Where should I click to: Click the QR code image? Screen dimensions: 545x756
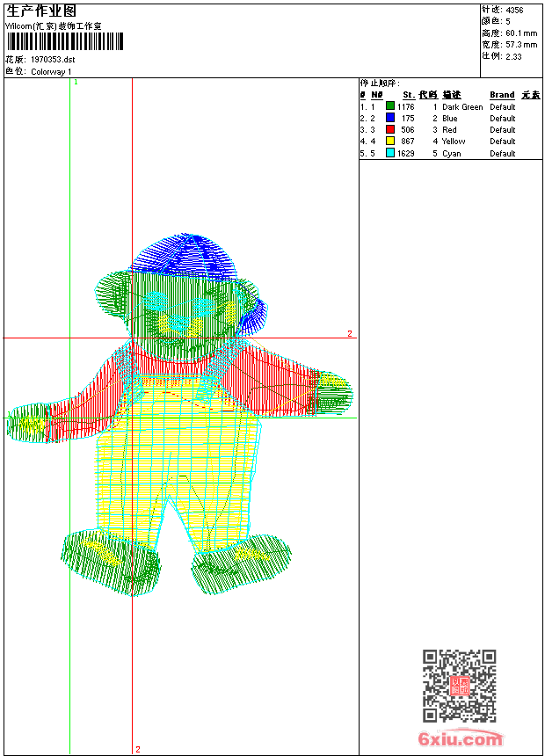[459, 686]
